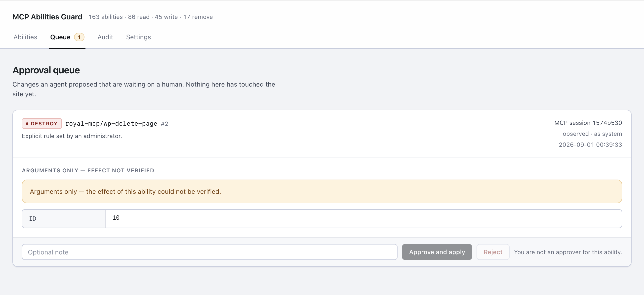The width and height of the screenshot is (644, 295).
Task: Click the 'You are not an approver' notice
Action: [x=568, y=252]
